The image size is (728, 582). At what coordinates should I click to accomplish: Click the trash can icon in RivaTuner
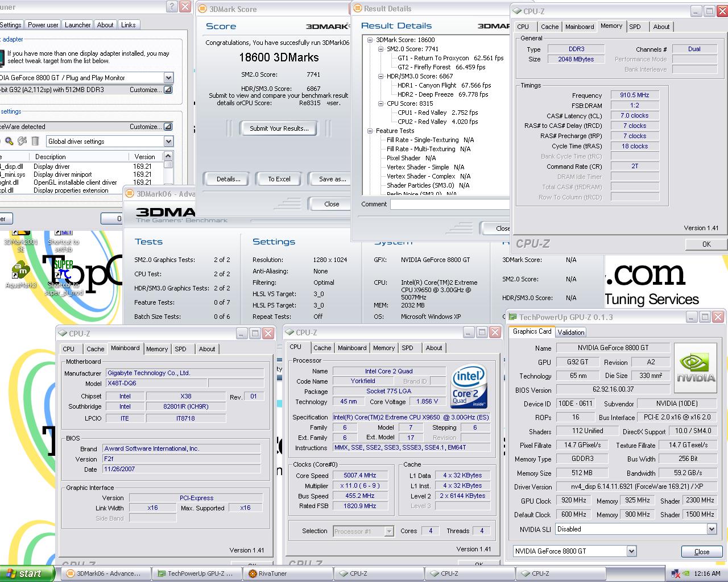pyautogui.click(x=35, y=141)
